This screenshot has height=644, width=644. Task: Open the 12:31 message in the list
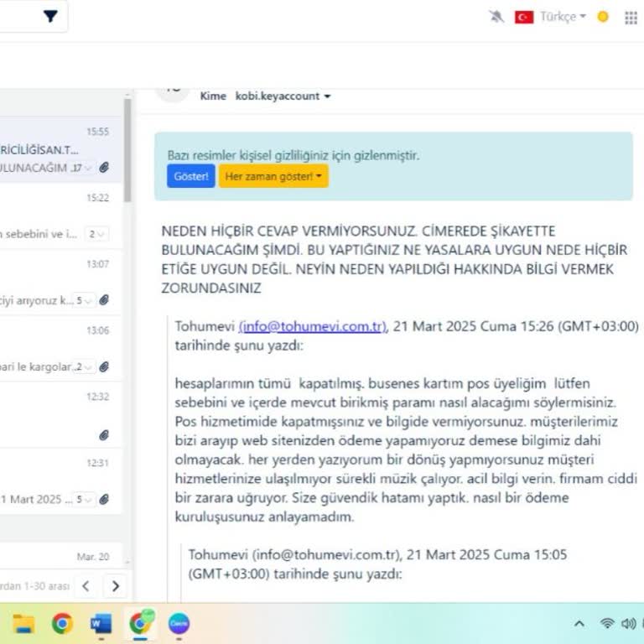coord(60,481)
